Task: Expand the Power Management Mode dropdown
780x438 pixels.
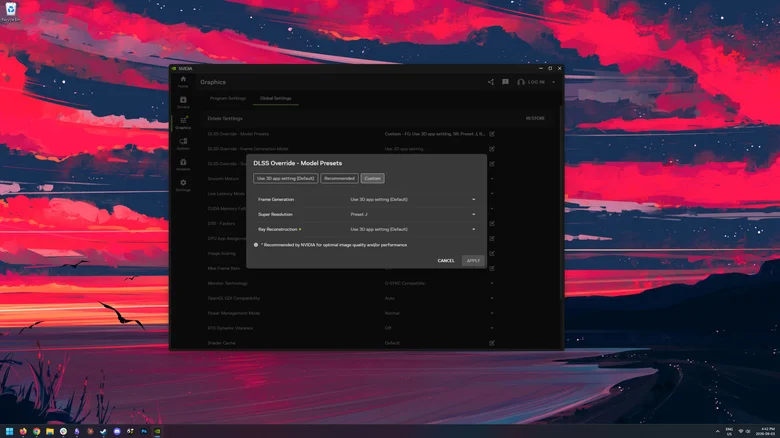Action: tap(491, 313)
